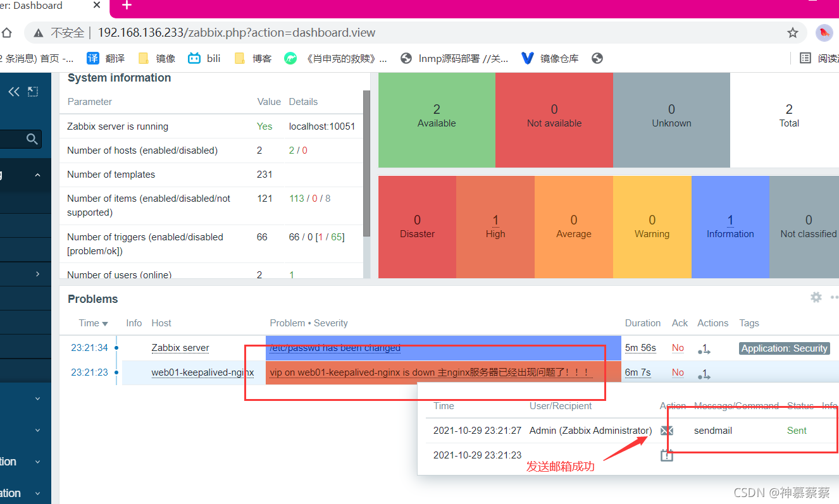Open the 镜像 bookmark folder
The image size is (839, 504).
click(x=157, y=58)
